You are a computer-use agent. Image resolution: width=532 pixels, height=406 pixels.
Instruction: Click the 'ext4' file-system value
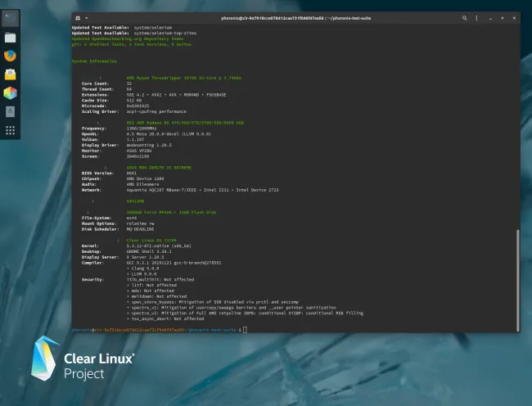132,218
